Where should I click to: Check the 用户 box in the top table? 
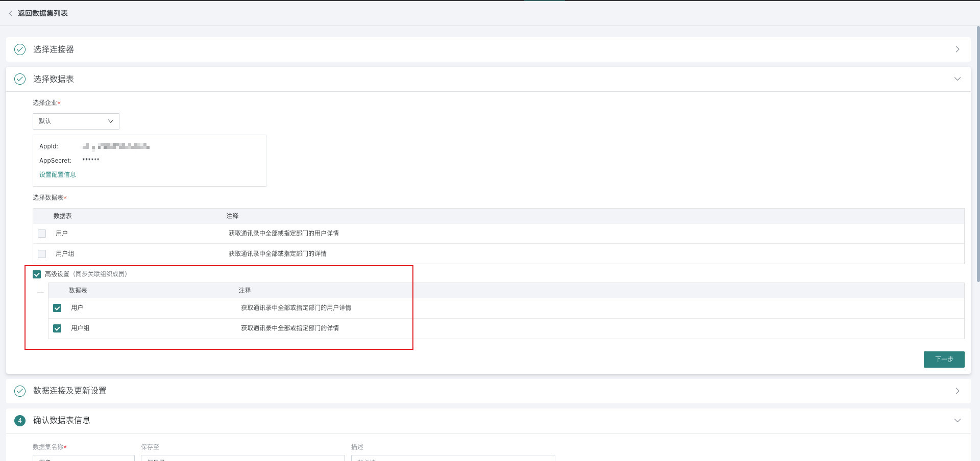42,234
